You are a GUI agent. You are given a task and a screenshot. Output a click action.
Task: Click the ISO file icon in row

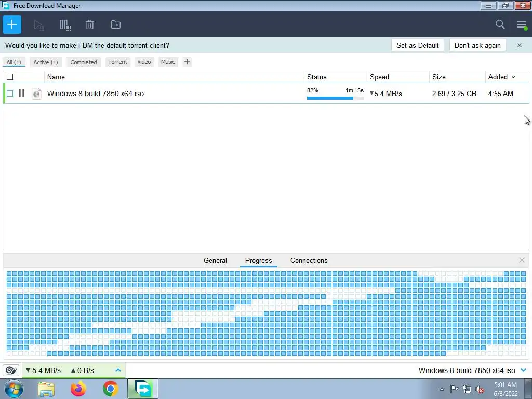36,94
